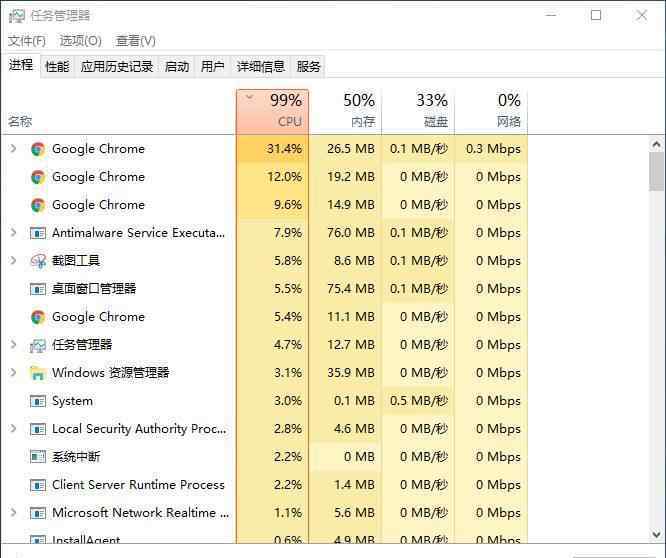Switch to the 启动 tab

[177, 67]
